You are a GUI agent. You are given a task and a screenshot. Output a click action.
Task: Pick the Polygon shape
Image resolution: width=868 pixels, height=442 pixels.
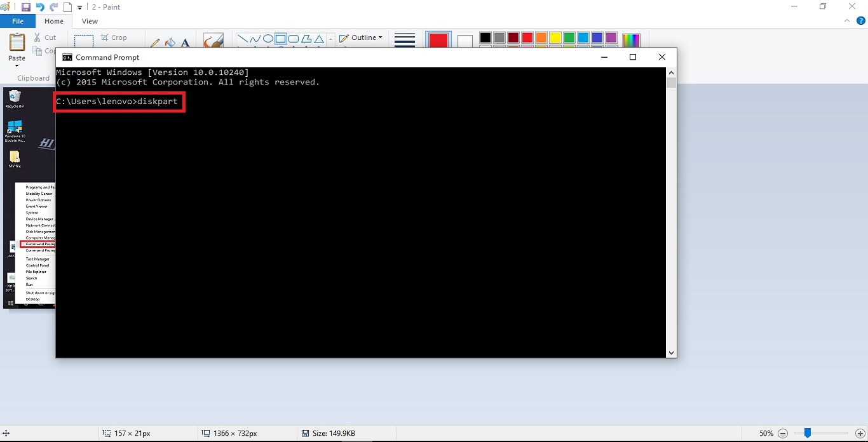point(306,39)
